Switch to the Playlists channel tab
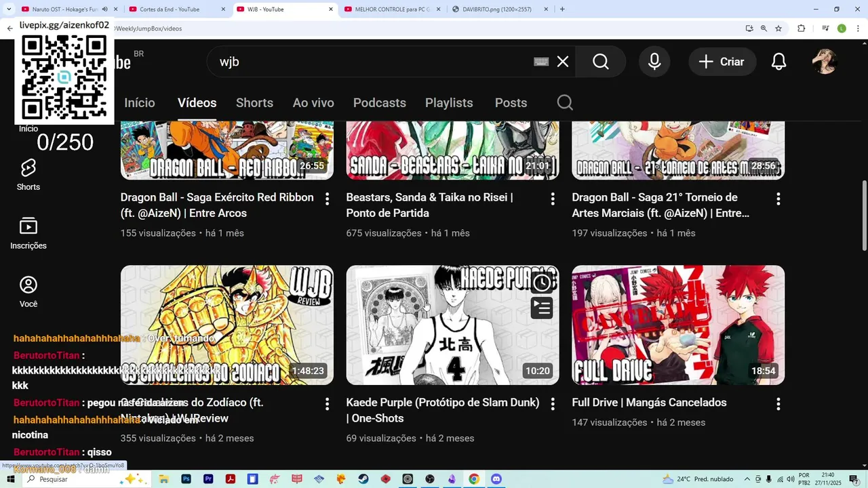The height and width of the screenshot is (488, 868). click(x=449, y=103)
